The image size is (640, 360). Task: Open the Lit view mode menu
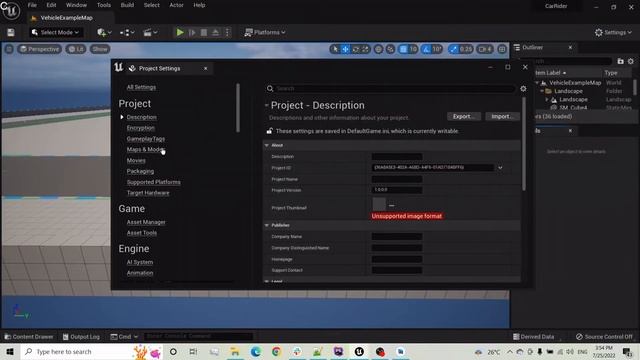[x=76, y=49]
